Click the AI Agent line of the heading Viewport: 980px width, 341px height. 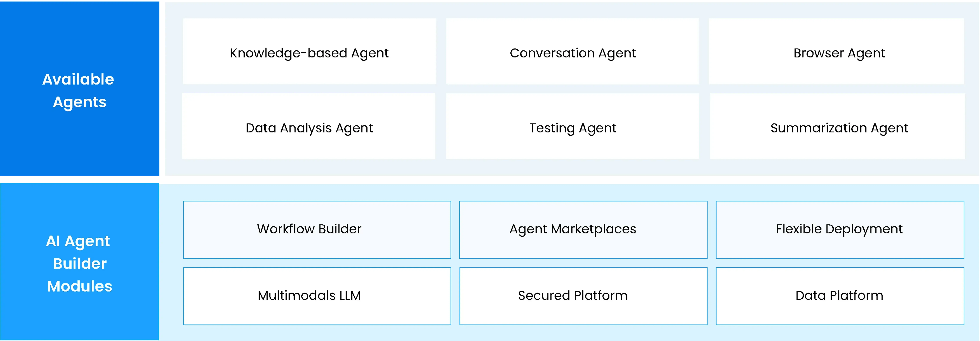tap(78, 241)
